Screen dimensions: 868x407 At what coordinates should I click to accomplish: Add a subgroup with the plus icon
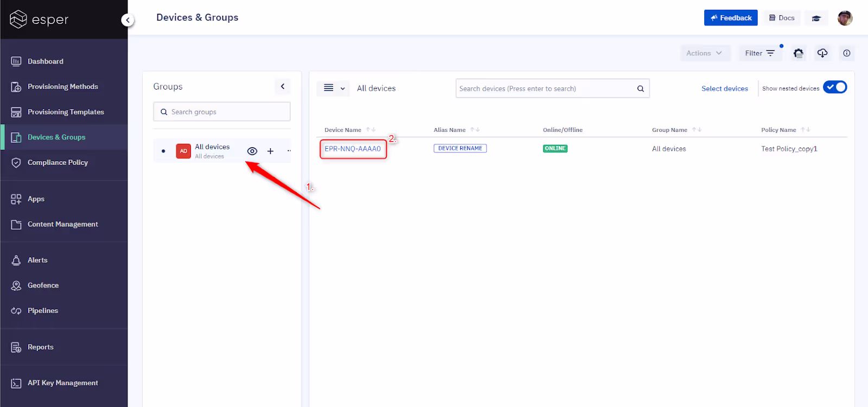click(270, 151)
